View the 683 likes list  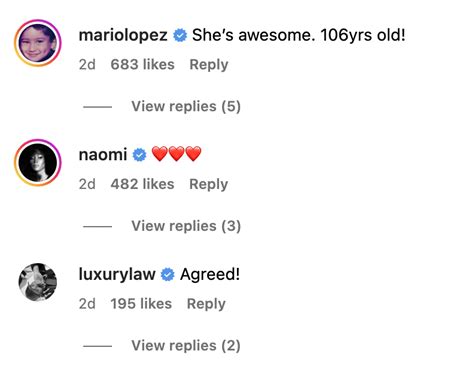pos(142,65)
